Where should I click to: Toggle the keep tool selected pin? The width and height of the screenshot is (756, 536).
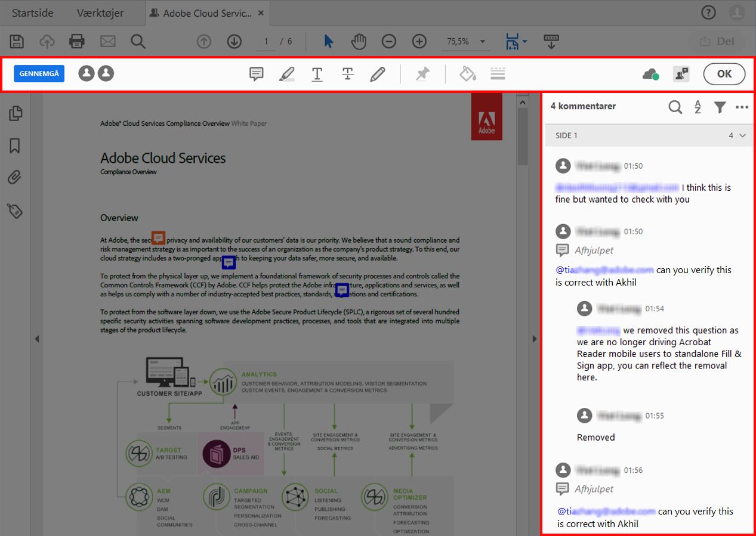(x=422, y=74)
